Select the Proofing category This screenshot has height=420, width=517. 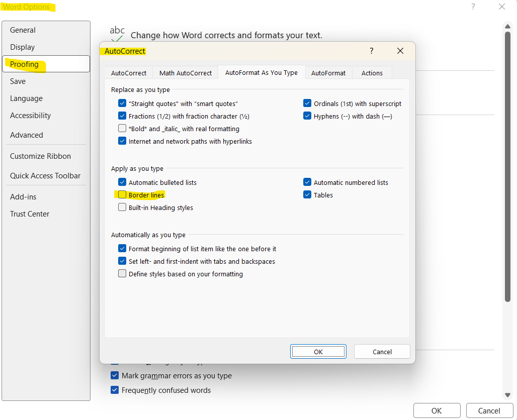click(46, 64)
